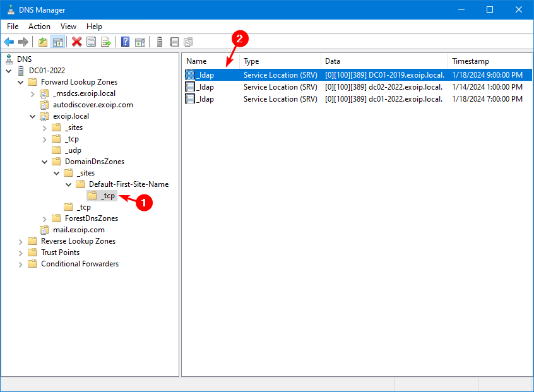Image resolution: width=534 pixels, height=392 pixels.
Task: Expand Reverse Lookup Zones
Action: pyautogui.click(x=20, y=241)
